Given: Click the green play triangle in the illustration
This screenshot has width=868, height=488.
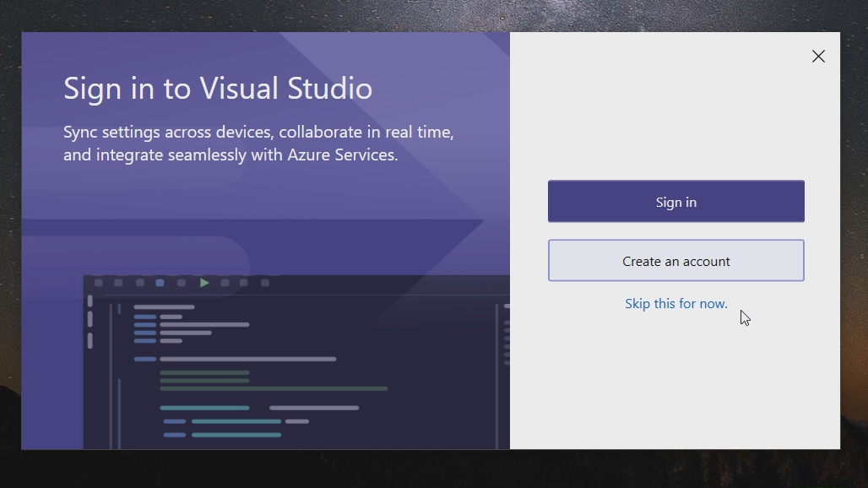Looking at the screenshot, I should click(x=204, y=283).
